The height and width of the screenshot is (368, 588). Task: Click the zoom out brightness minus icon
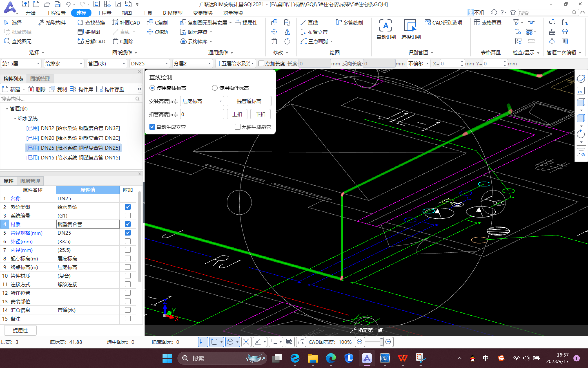[x=360, y=342]
